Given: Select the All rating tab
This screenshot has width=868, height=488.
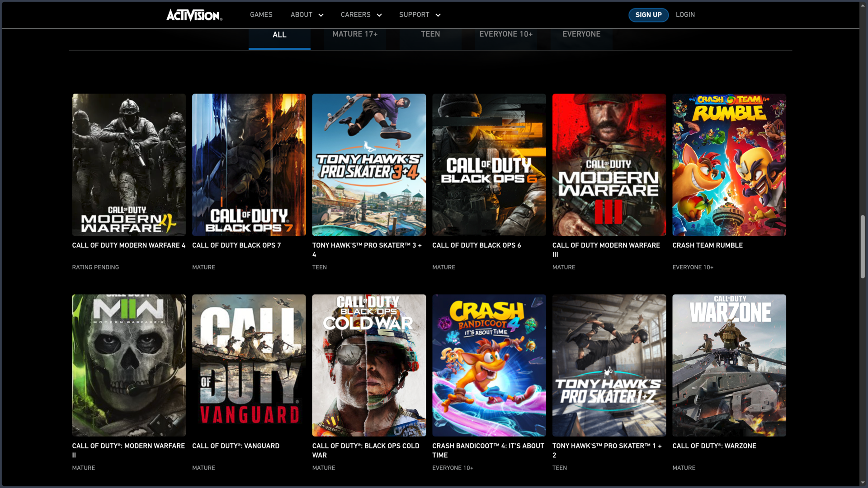Looking at the screenshot, I should [x=279, y=38].
